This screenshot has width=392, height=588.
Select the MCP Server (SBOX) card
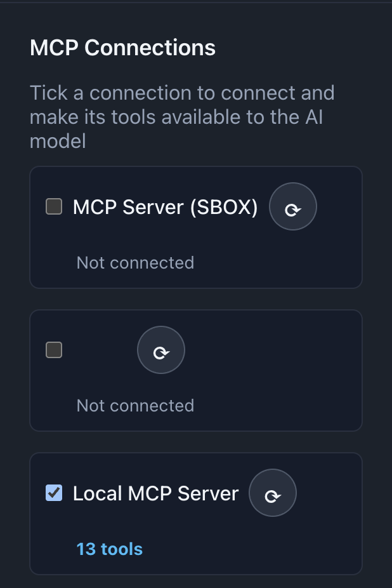click(x=196, y=227)
